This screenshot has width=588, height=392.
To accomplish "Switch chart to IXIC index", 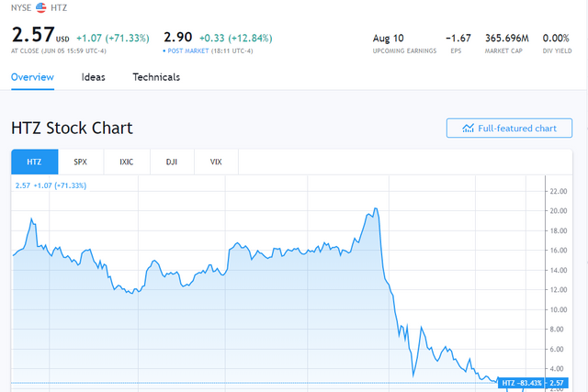I will click(x=126, y=162).
